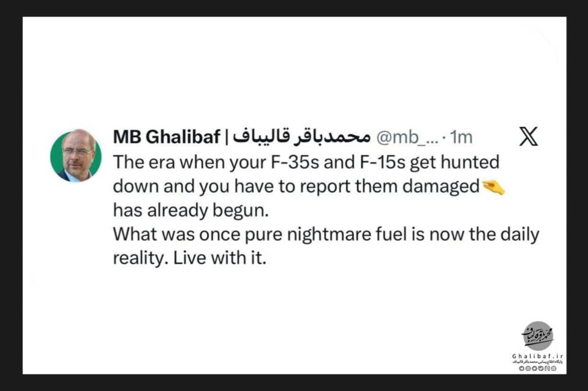Click last social icon below Ghalibaf.ir caption

coord(554,368)
